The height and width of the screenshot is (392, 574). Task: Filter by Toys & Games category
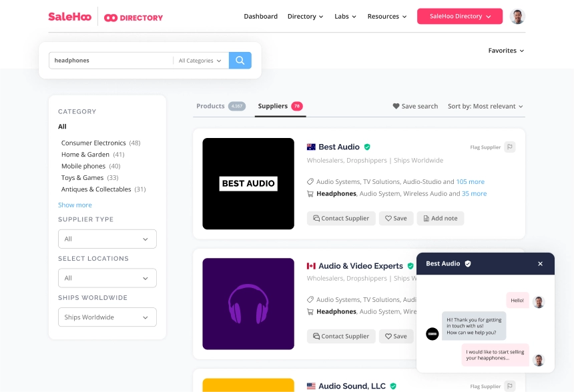89,178
